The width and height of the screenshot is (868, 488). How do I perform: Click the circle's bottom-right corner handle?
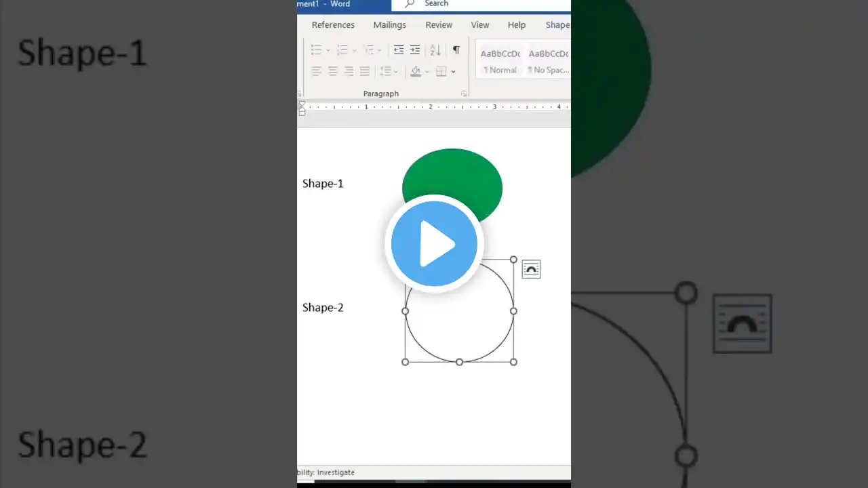[x=513, y=362]
